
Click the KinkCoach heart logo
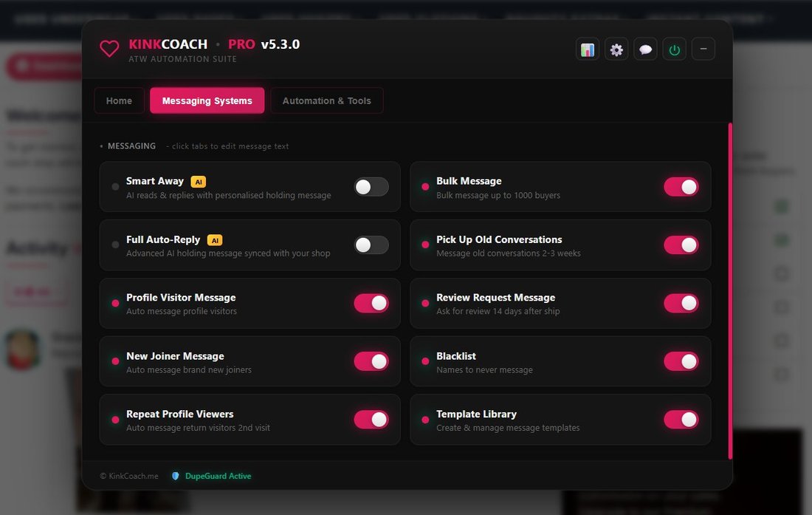109,50
